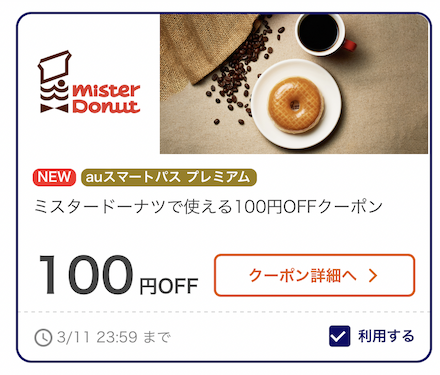This screenshot has height=375, width=440.
Task: Click the red 'mister' wordmark
Action: point(106,90)
